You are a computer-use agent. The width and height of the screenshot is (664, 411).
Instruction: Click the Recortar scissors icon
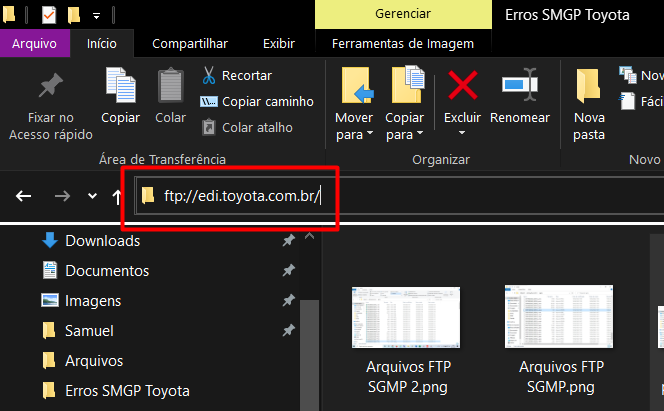[208, 75]
